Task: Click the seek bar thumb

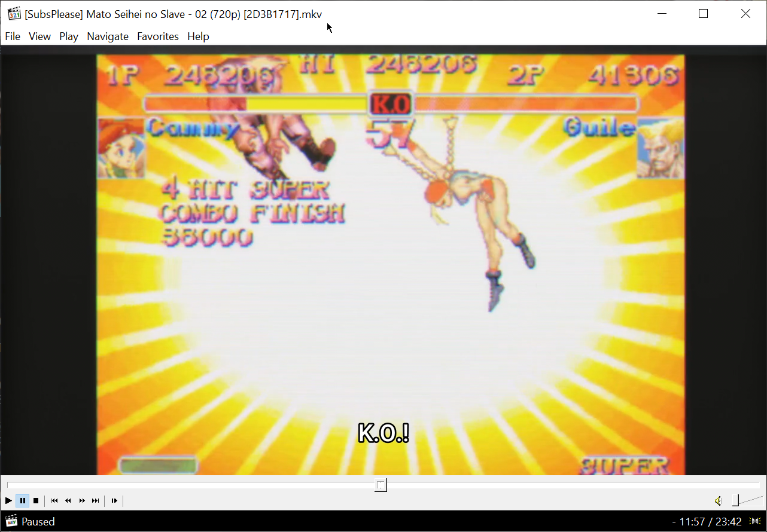Action: pos(381,485)
